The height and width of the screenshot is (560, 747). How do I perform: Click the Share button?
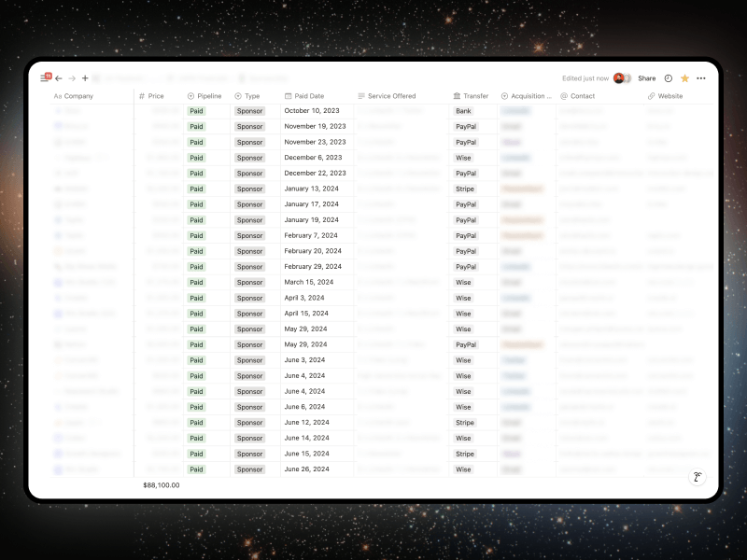646,78
